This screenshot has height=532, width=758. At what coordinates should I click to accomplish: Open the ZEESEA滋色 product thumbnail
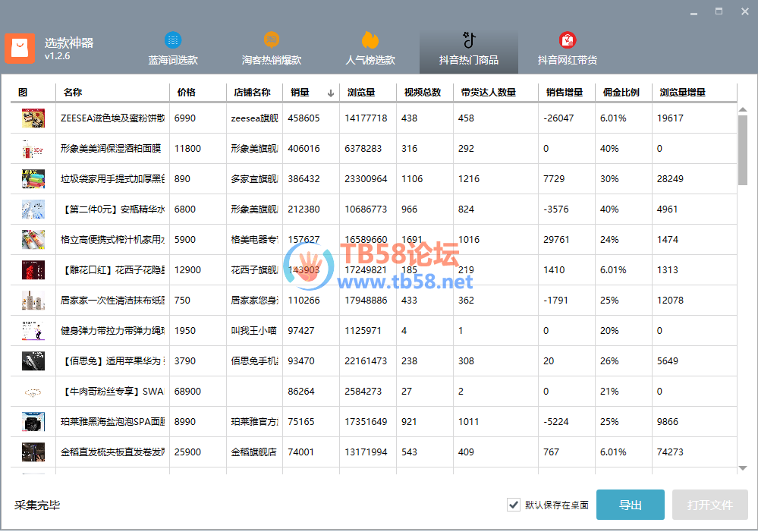point(33,118)
